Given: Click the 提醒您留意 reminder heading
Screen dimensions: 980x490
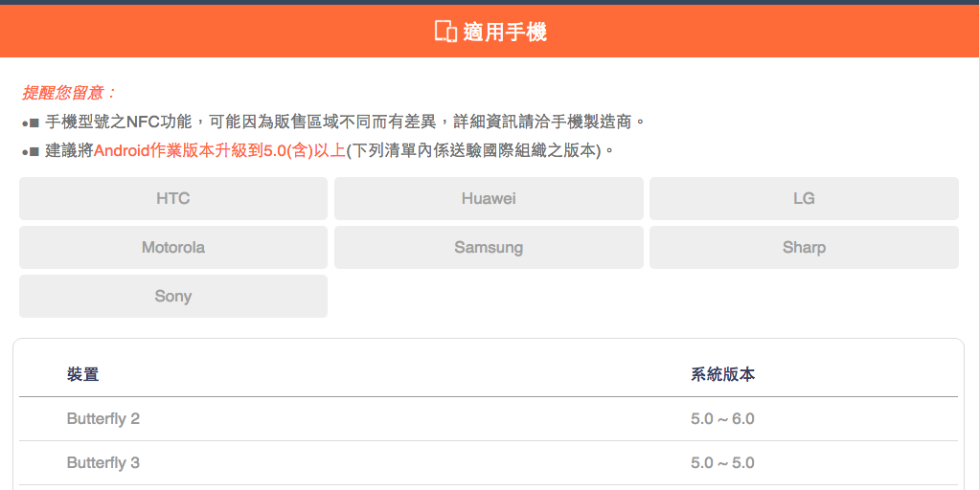Looking at the screenshot, I should 69,93.
